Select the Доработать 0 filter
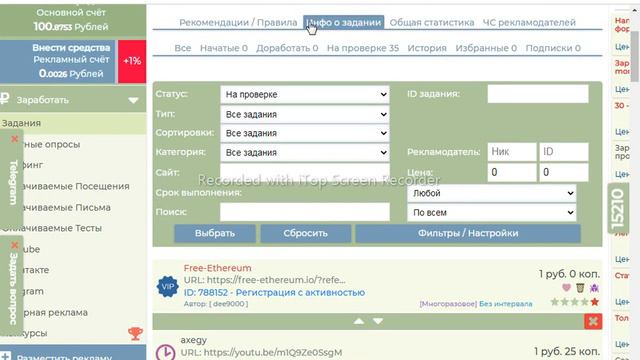 (287, 48)
